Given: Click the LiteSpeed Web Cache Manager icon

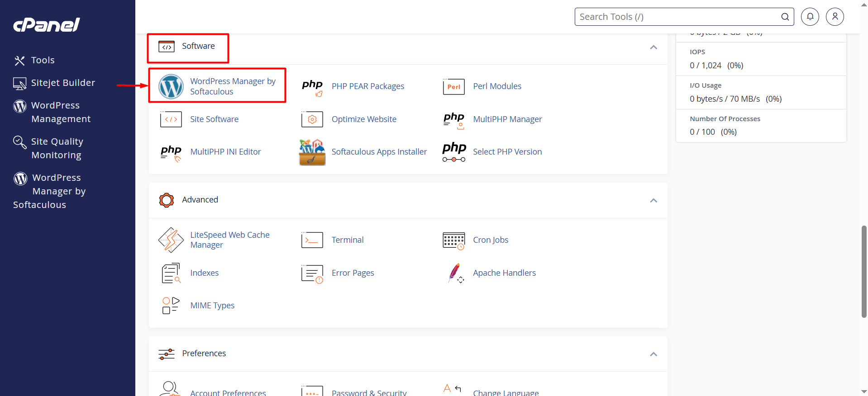Looking at the screenshot, I should 171,240.
